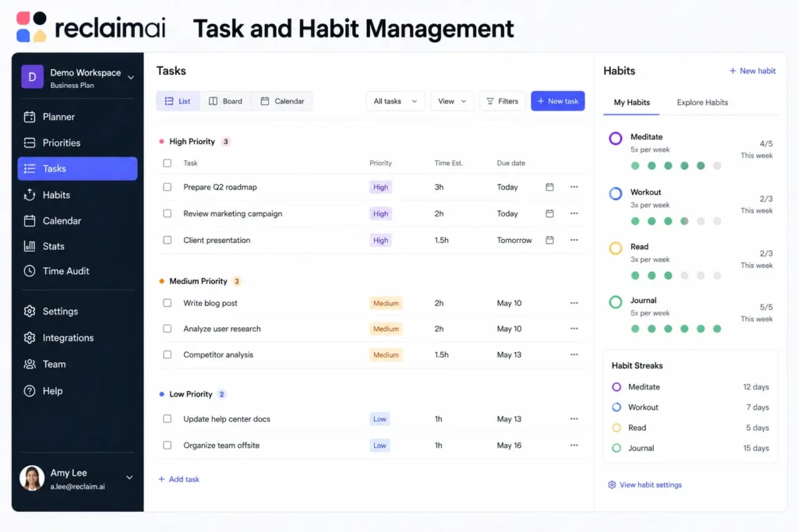The width and height of the screenshot is (798, 532).
Task: Select the Explore Habits tab
Action: [702, 102]
